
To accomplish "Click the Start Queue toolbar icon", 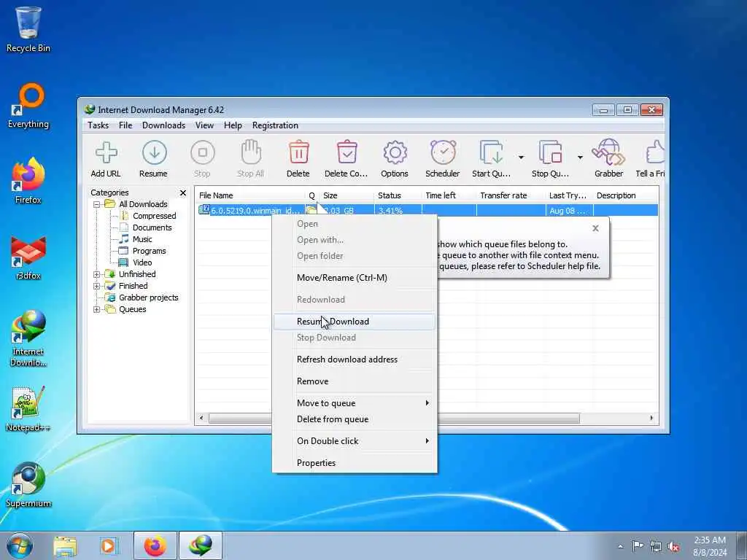I will coord(491,152).
